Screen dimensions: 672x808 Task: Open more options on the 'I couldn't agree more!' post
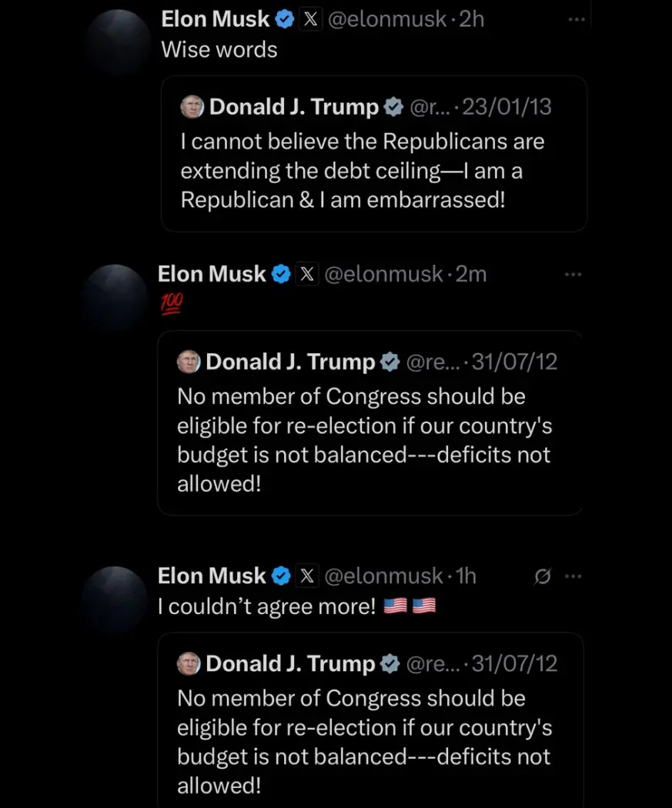pos(573,576)
